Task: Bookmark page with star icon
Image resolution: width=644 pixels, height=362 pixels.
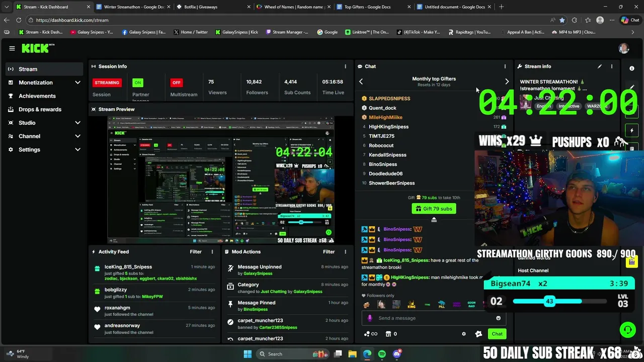Action: [x=562, y=20]
